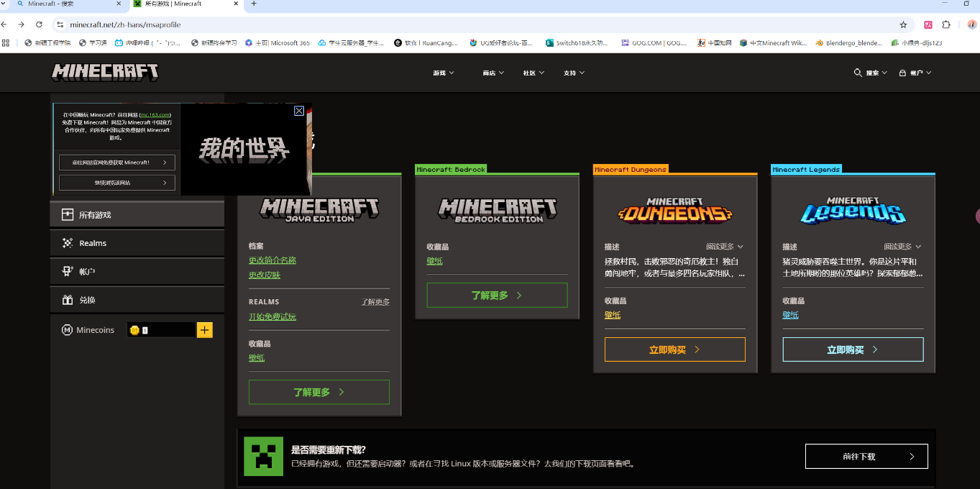
Task: Click the Minecoins M circle icon
Action: point(67,330)
